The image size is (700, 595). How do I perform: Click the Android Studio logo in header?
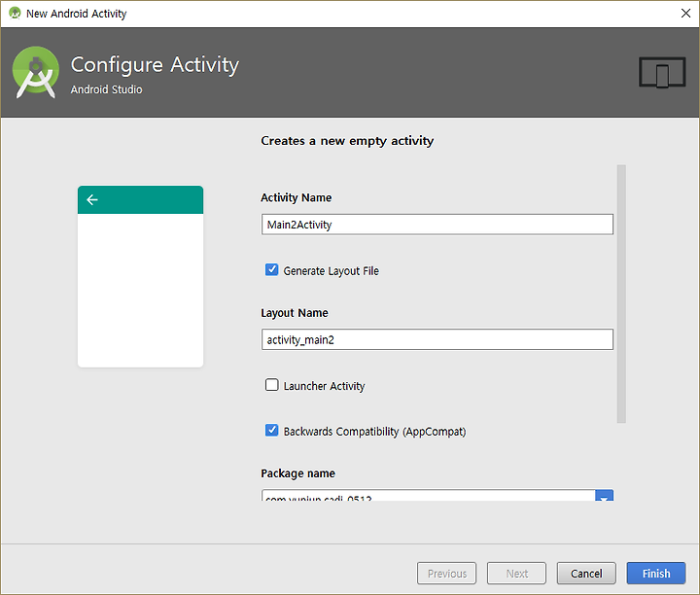tap(36, 72)
